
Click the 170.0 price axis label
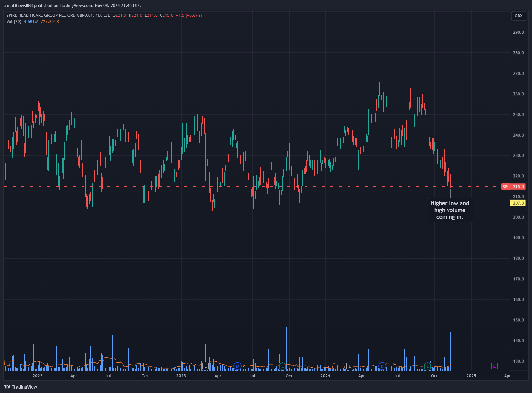click(x=519, y=279)
